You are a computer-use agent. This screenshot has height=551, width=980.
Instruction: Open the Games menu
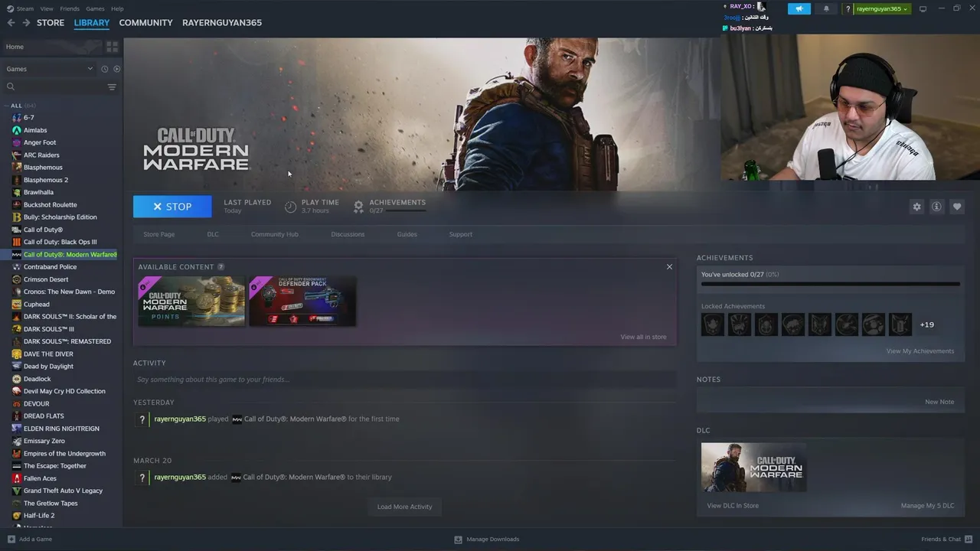click(x=95, y=9)
